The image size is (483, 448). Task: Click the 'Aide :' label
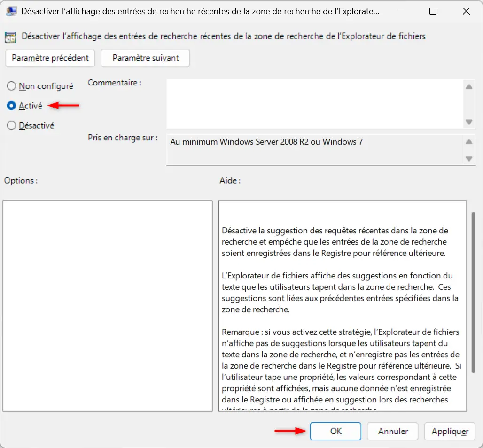point(230,180)
